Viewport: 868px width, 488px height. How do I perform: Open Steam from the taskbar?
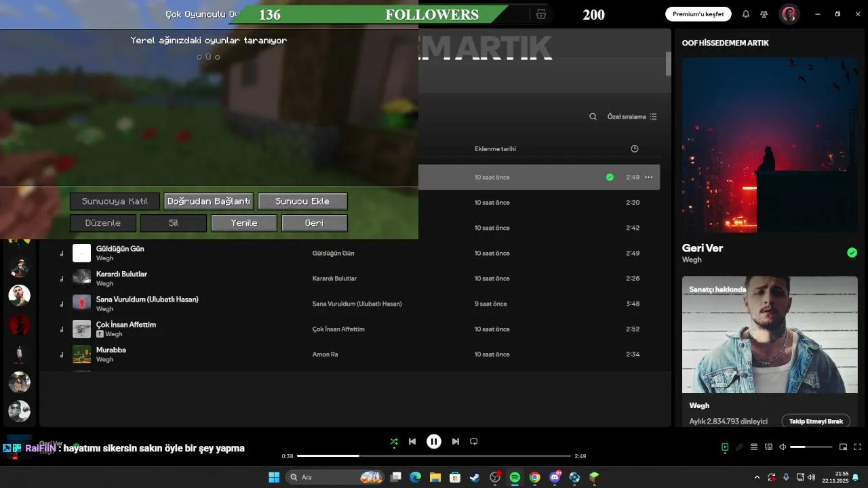click(x=475, y=477)
